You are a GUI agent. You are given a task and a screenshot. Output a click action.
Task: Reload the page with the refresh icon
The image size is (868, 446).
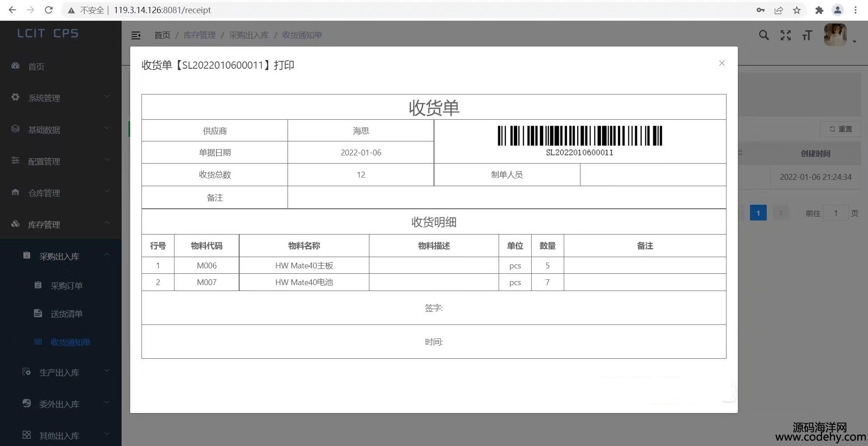click(x=49, y=10)
